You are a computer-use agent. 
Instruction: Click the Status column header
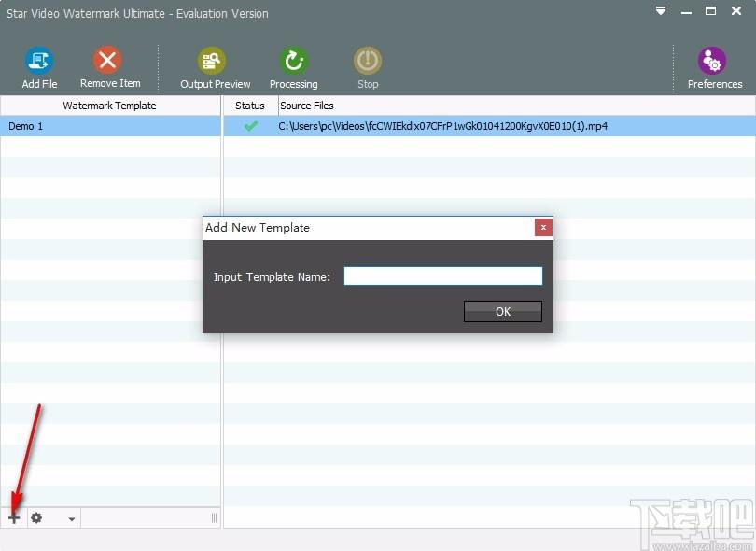point(250,106)
